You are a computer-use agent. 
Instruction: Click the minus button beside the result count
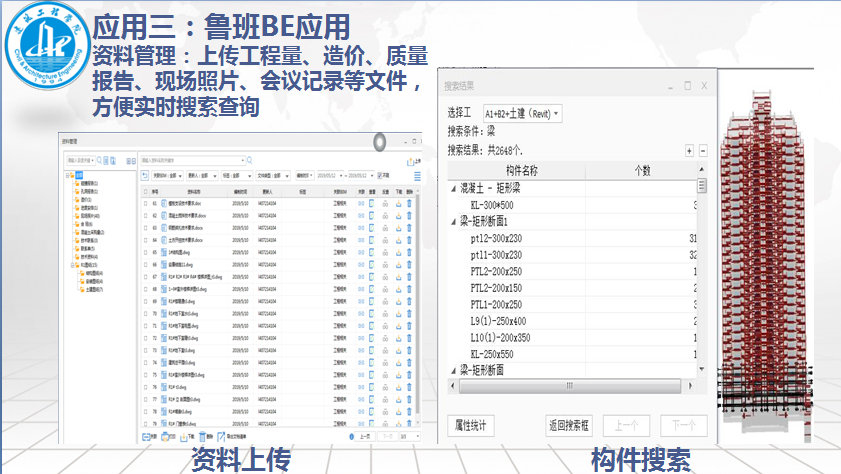point(703,151)
